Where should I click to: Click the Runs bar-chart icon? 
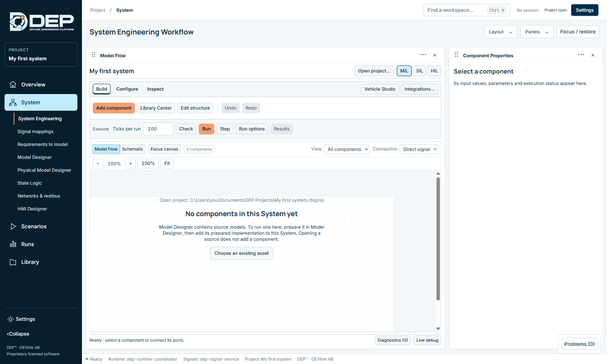point(13,244)
